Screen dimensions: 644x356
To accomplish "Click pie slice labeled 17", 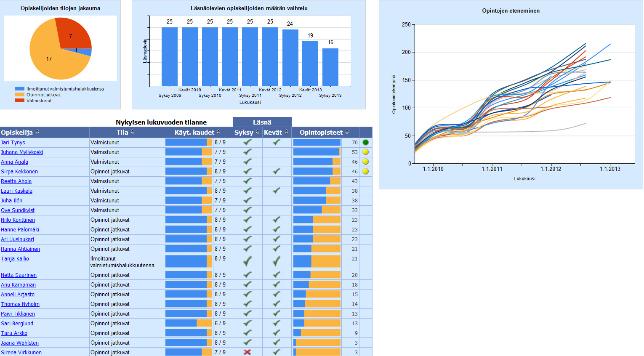I will [49, 59].
